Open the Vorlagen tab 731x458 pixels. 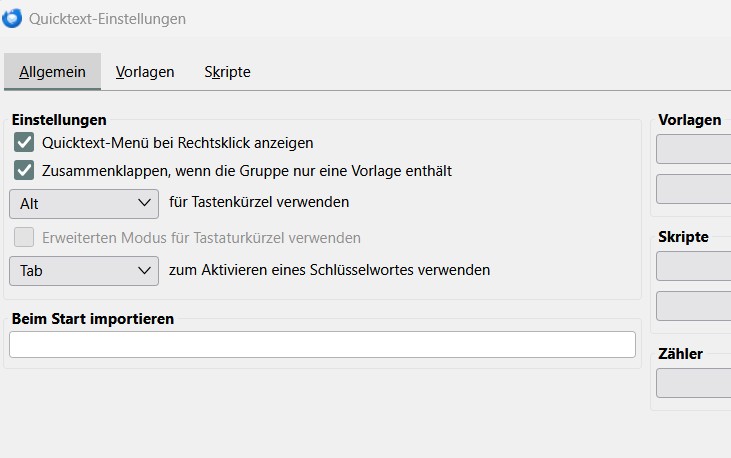[145, 72]
